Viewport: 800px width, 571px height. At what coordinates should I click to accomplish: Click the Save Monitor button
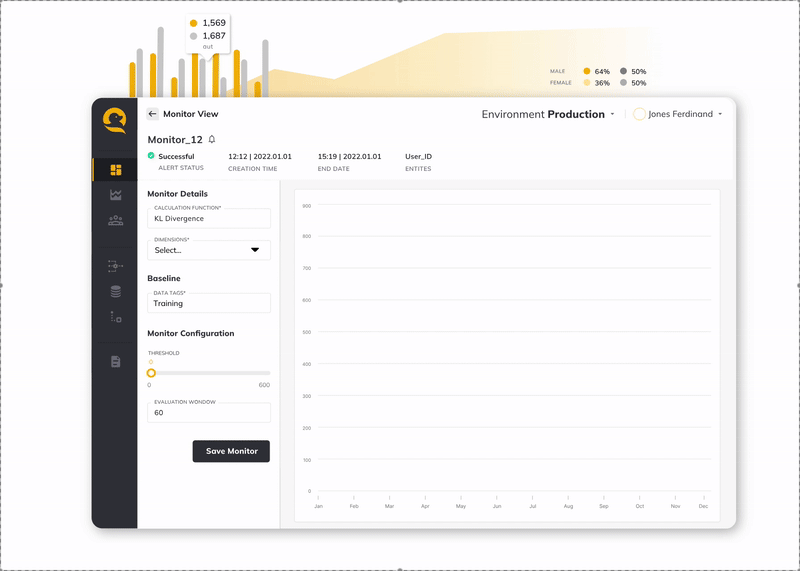click(x=231, y=451)
